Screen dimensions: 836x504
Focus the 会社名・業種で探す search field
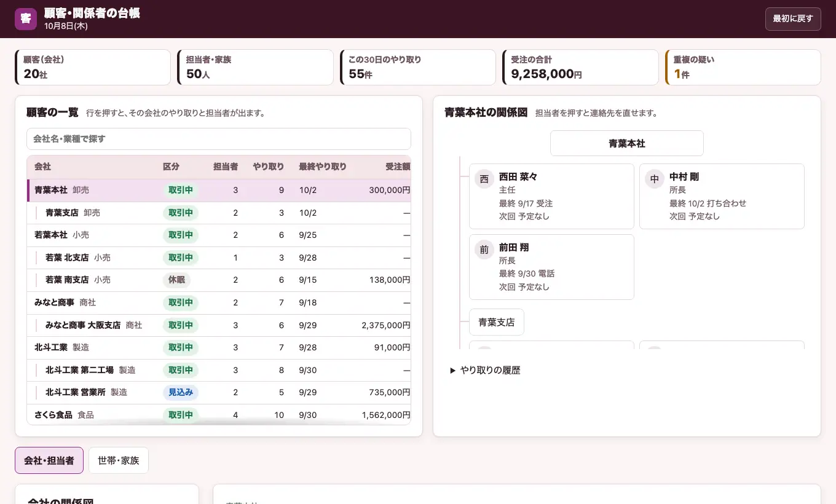point(219,139)
